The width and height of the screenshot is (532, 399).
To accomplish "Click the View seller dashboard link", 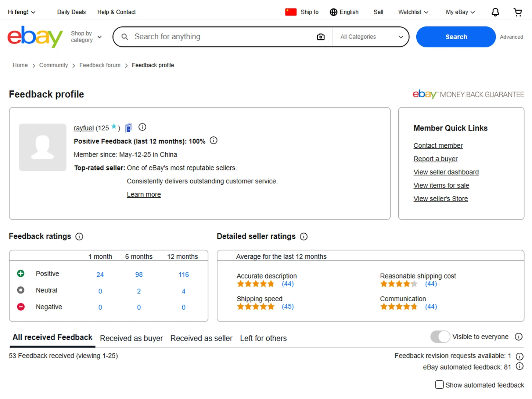I will click(446, 172).
